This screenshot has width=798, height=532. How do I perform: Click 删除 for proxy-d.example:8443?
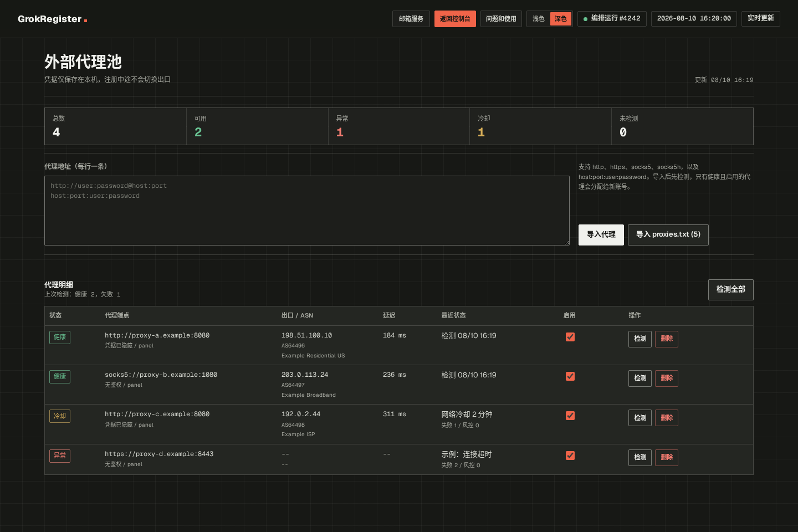click(667, 458)
